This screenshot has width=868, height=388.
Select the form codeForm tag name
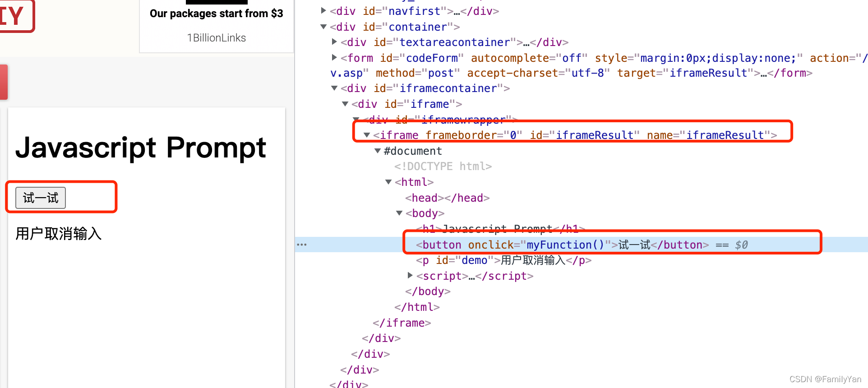pos(360,58)
